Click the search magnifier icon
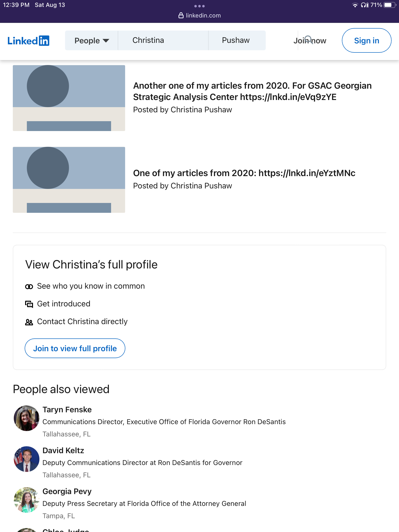The image size is (399, 532). pyautogui.click(x=309, y=39)
